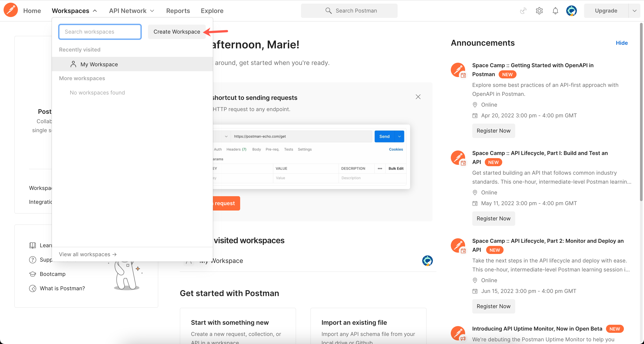Click the Postman logo icon
The height and width of the screenshot is (344, 644).
(x=11, y=10)
